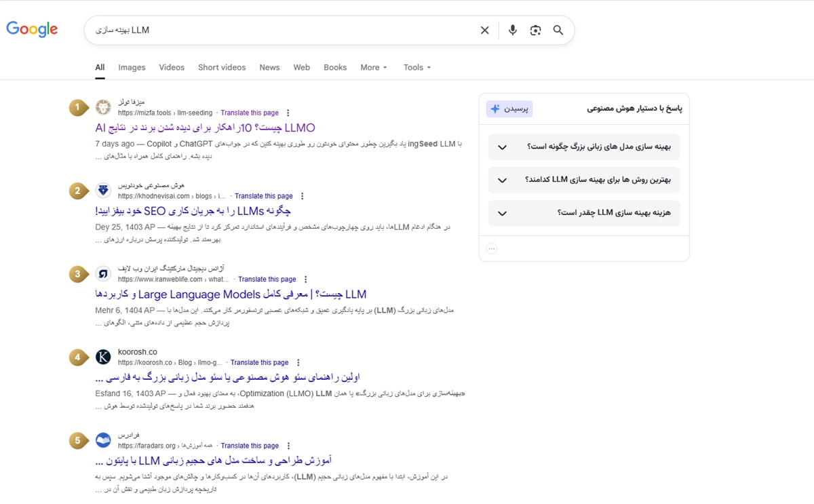Open three-dot menu for koorosh.co result
The height and width of the screenshot is (504, 814).
298,363
